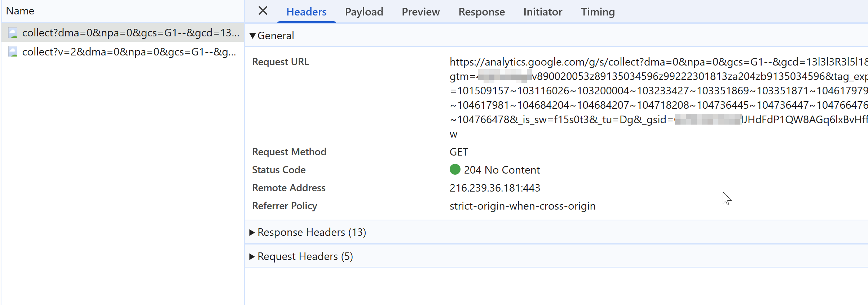The image size is (868, 305).
Task: Select the collect?v=2 request row
Action: point(123,52)
